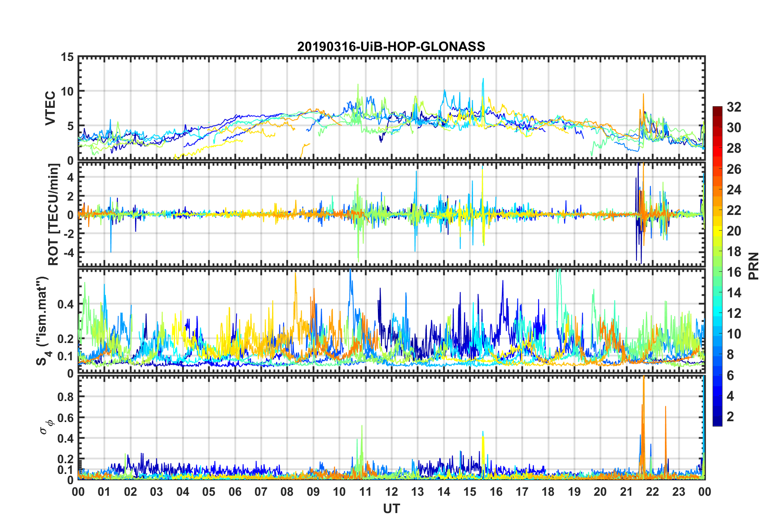This screenshot has height=532, width=783.
Task: Click the plot title 20190316-UiB-HOP-GLONASS
Action: click(391, 47)
